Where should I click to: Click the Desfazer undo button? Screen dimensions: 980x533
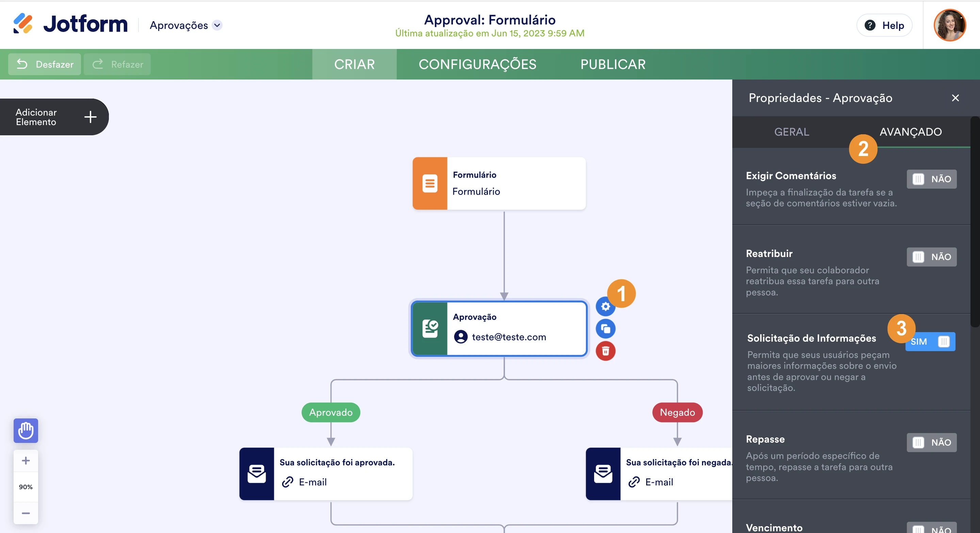coord(45,64)
